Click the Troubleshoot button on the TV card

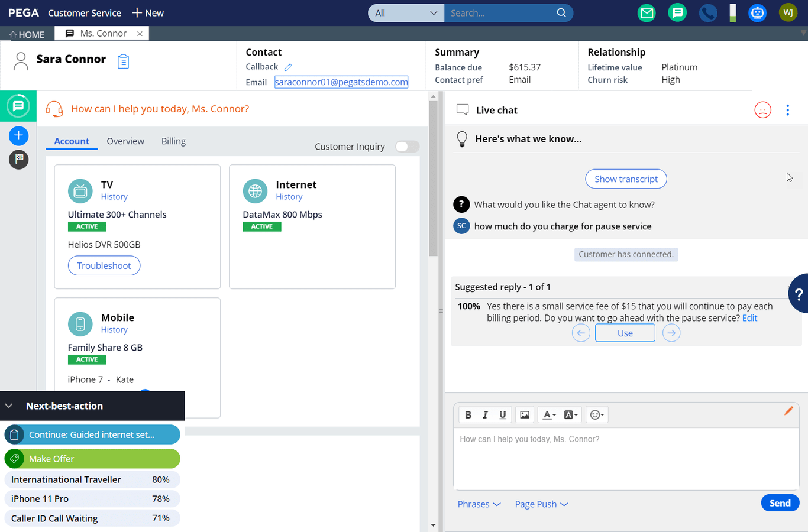tap(104, 265)
